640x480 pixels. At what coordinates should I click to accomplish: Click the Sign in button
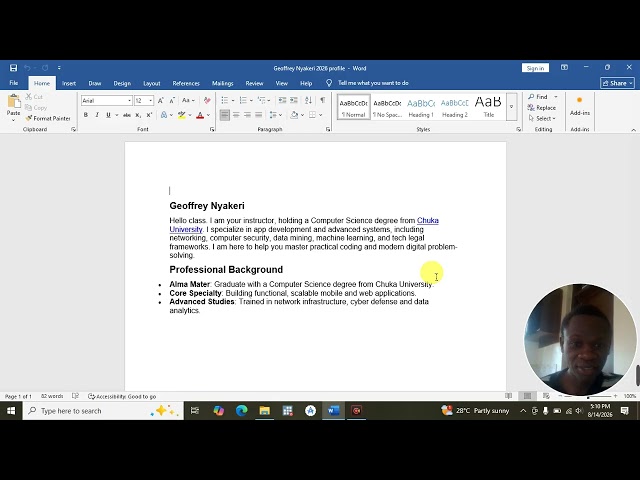point(535,68)
